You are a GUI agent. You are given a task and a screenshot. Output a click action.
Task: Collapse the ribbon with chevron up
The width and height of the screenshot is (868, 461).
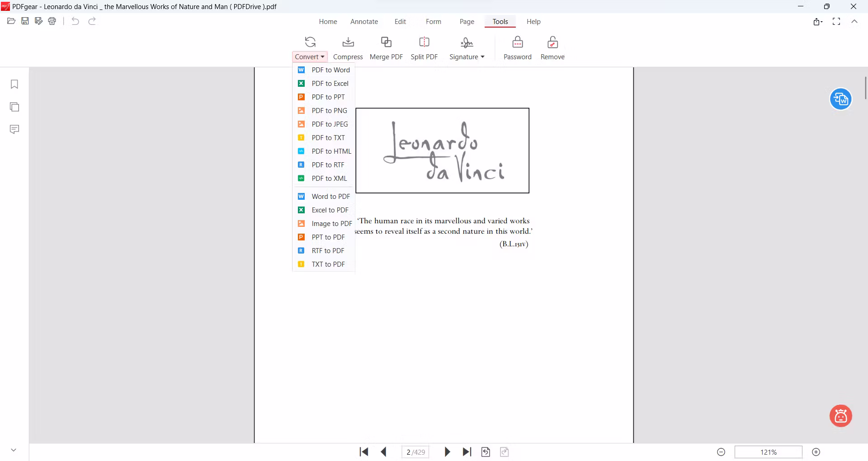[854, 21]
